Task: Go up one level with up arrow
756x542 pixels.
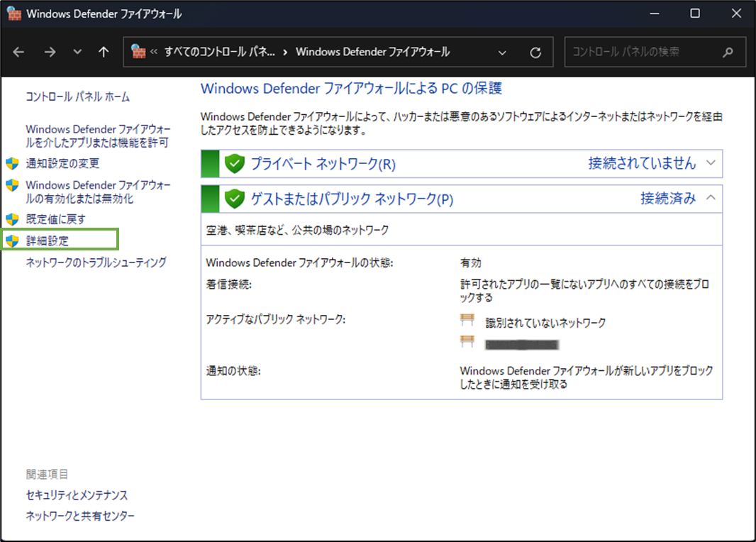Action: click(x=103, y=52)
